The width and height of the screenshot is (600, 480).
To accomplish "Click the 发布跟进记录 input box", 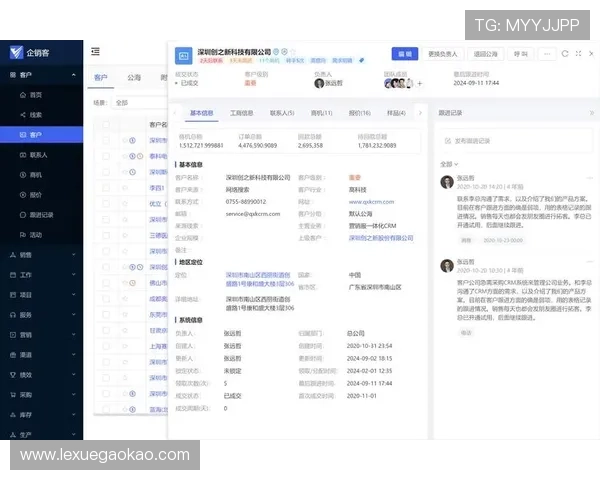I will [x=517, y=141].
